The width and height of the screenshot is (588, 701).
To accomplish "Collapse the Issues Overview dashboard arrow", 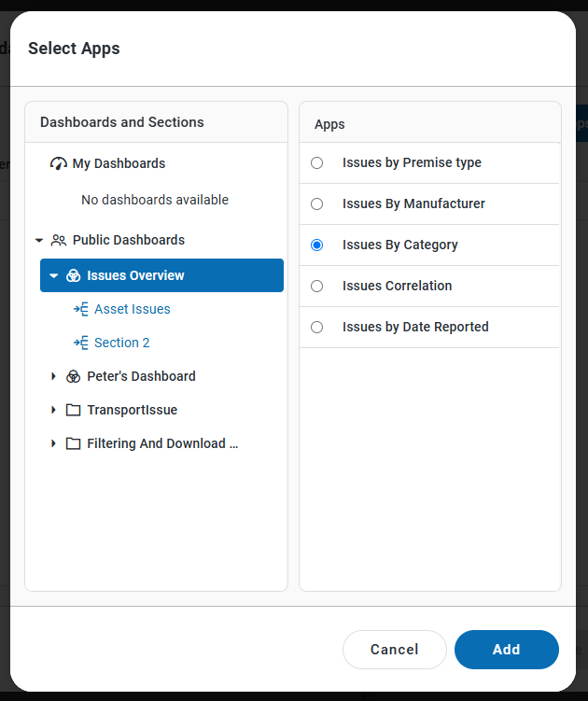I will tap(54, 275).
